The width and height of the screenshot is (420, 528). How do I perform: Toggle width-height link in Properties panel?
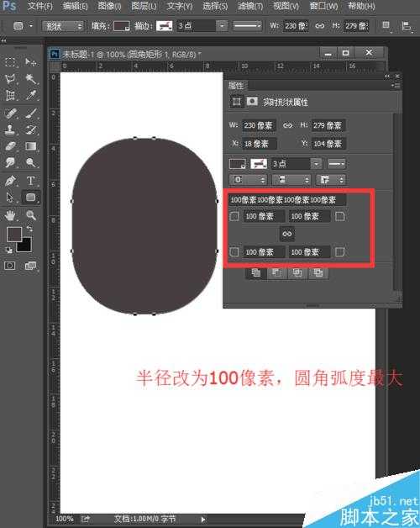tap(287, 125)
